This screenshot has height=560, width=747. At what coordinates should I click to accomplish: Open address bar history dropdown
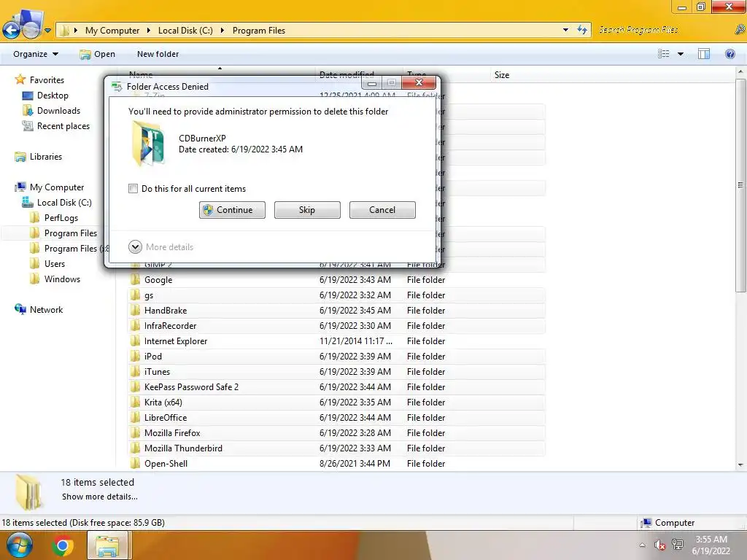click(x=565, y=30)
